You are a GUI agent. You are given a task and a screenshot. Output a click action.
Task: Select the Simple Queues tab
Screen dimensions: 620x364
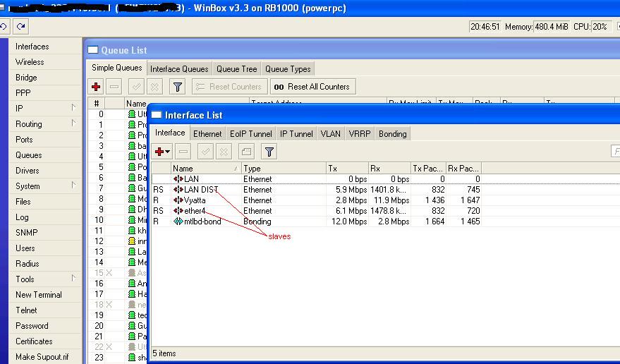[x=116, y=68]
